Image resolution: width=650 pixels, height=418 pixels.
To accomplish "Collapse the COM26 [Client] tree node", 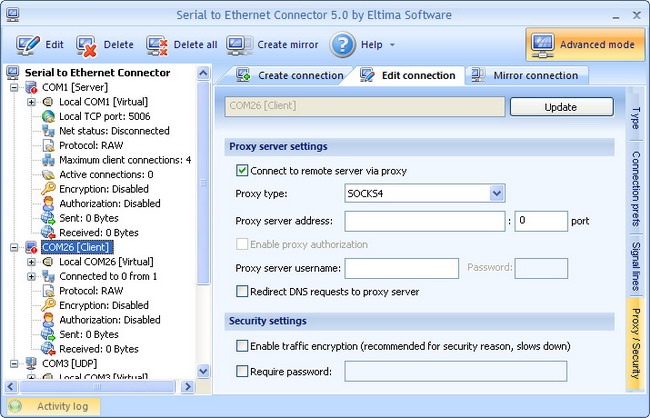I will [x=14, y=248].
